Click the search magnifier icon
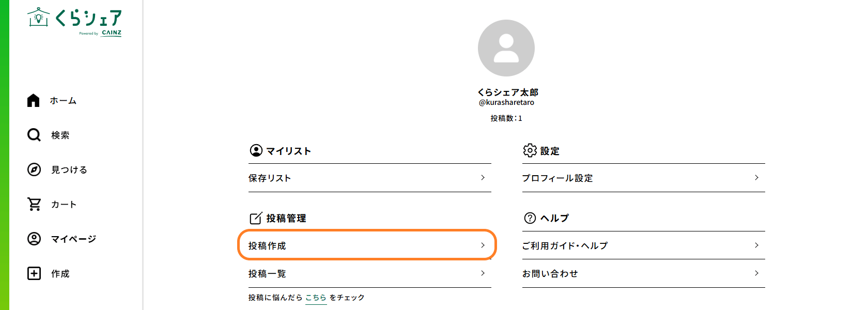Viewport: 868px width, 310px height. click(34, 135)
